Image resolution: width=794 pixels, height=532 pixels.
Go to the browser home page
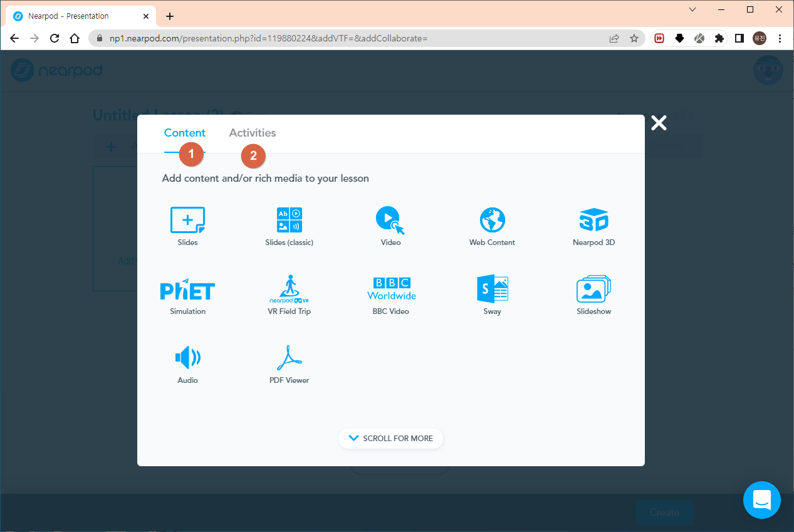pyautogui.click(x=75, y=38)
